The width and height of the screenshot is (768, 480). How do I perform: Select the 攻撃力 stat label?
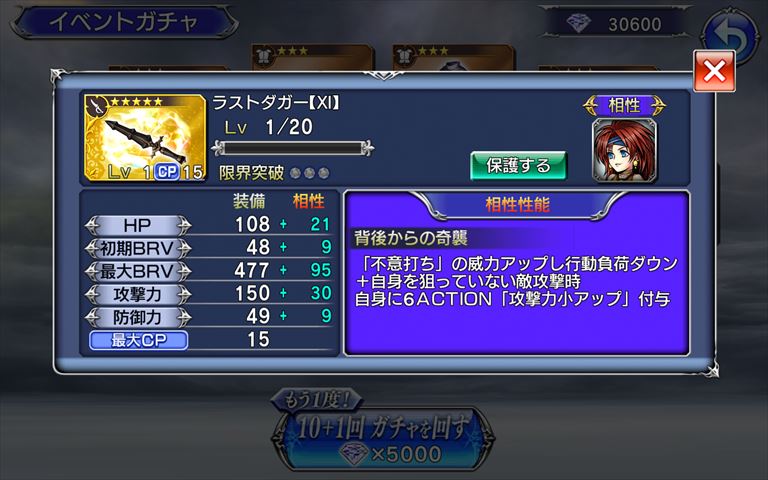click(138, 294)
